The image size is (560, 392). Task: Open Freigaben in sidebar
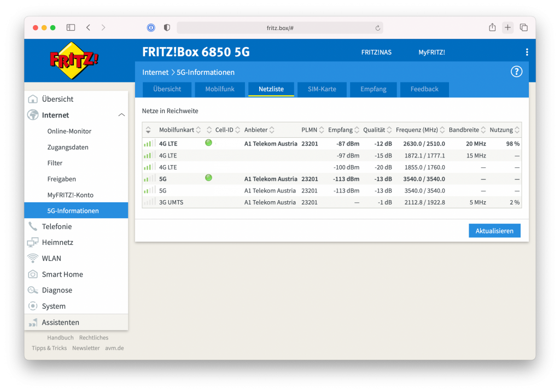pyautogui.click(x=61, y=179)
